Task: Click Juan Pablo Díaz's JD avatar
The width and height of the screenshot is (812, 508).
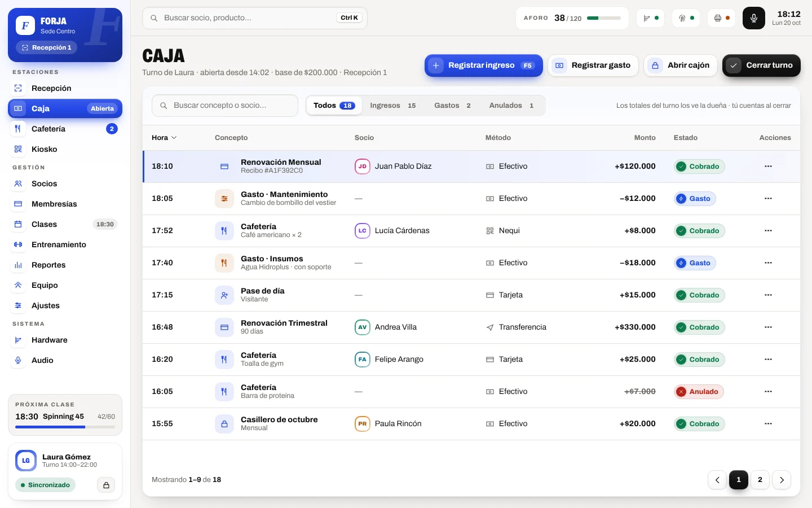Action: 363,167
